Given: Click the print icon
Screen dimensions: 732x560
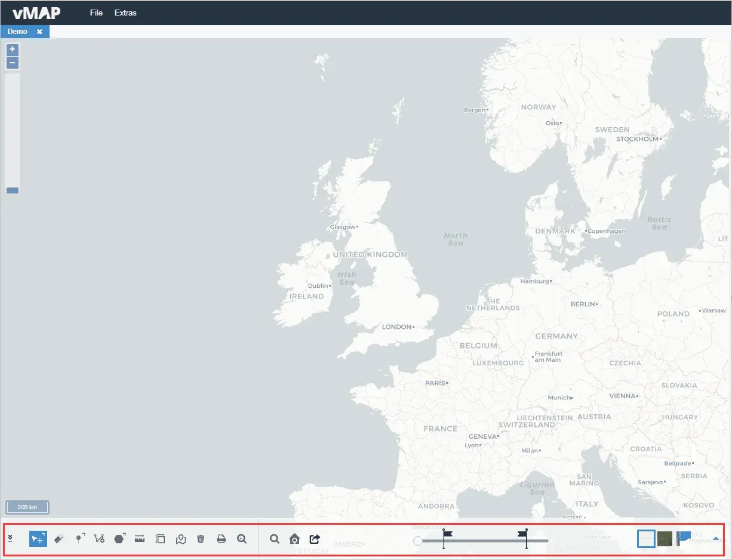Looking at the screenshot, I should [x=221, y=539].
